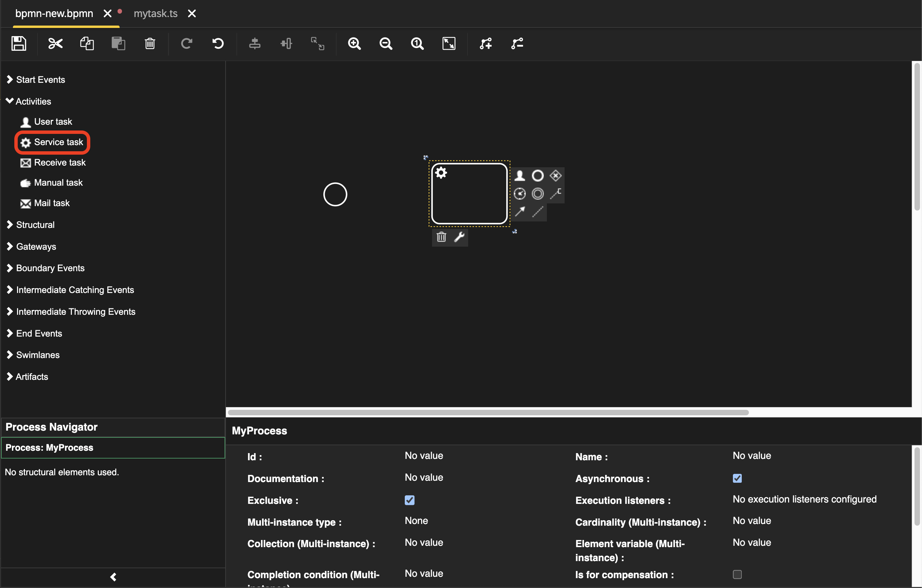Uncheck the Asynchronous checkbox
Viewport: 922px width, 588px height.
click(737, 478)
